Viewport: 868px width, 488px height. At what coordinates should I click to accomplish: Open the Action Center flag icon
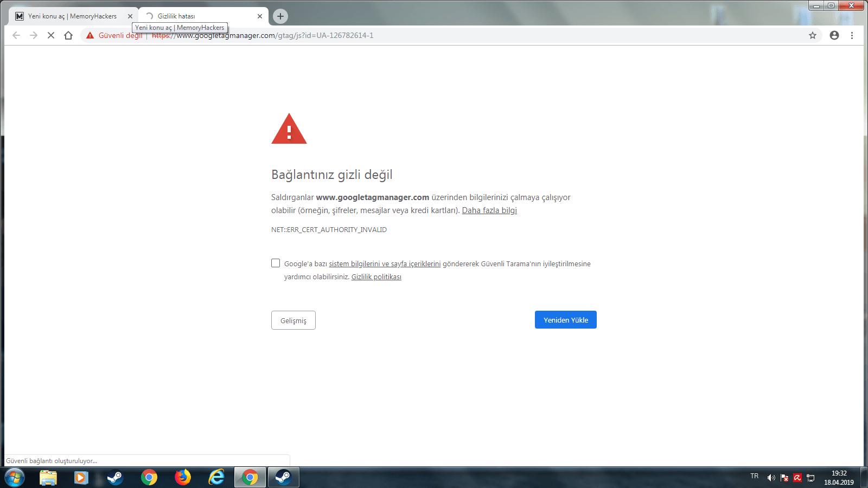[784, 478]
